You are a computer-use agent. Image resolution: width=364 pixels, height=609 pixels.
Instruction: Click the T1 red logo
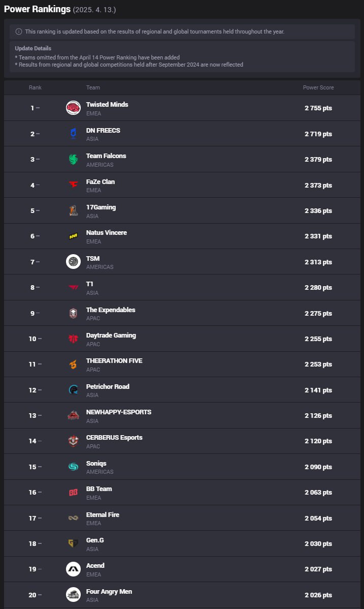coord(73,287)
